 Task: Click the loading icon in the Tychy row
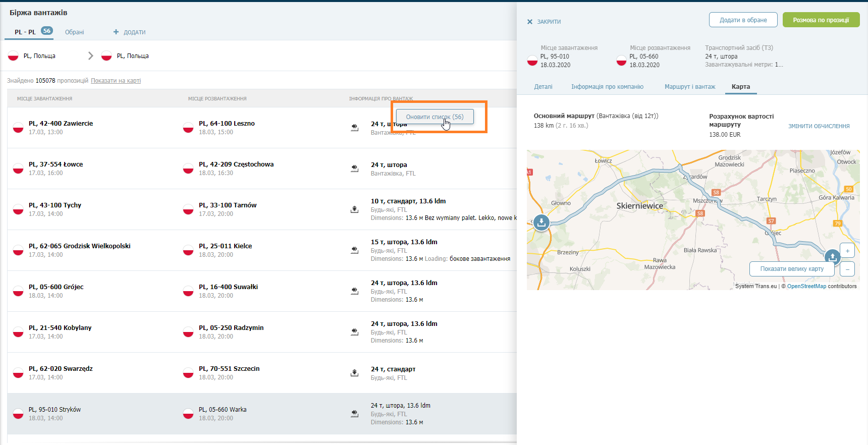coord(355,209)
